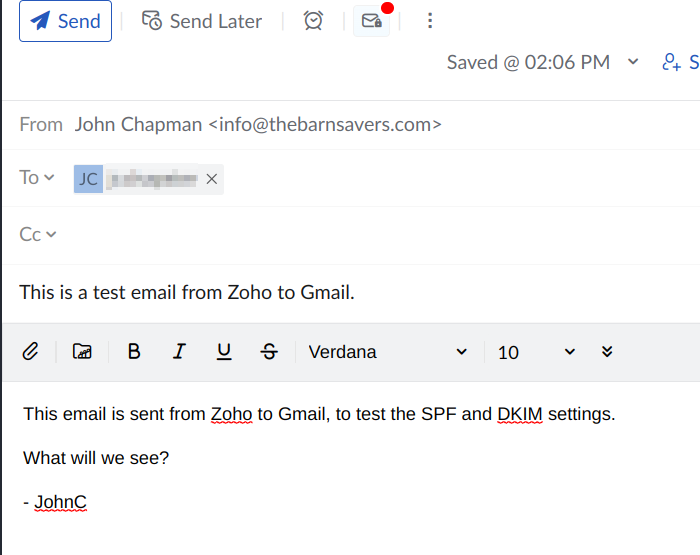The height and width of the screenshot is (555, 700).
Task: Apply strikethrough formatting
Action: (269, 352)
